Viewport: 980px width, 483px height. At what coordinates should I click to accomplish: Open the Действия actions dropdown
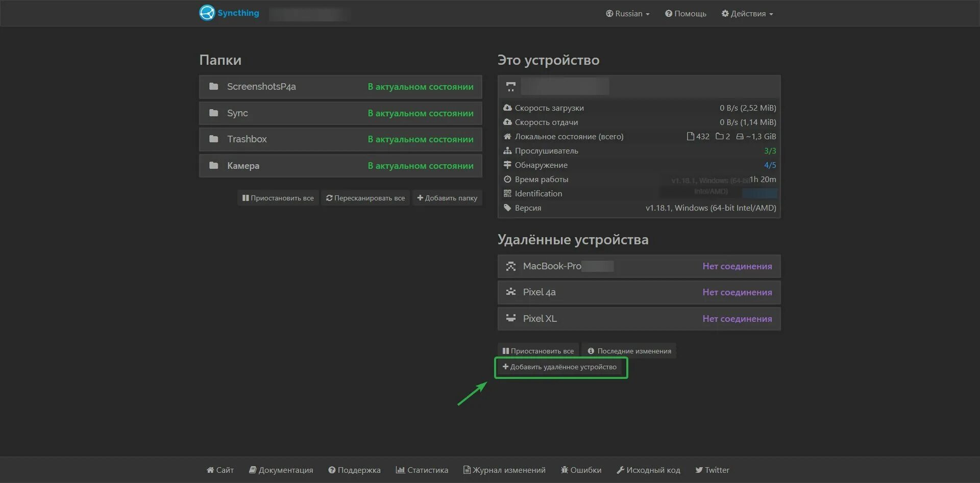(x=747, y=14)
